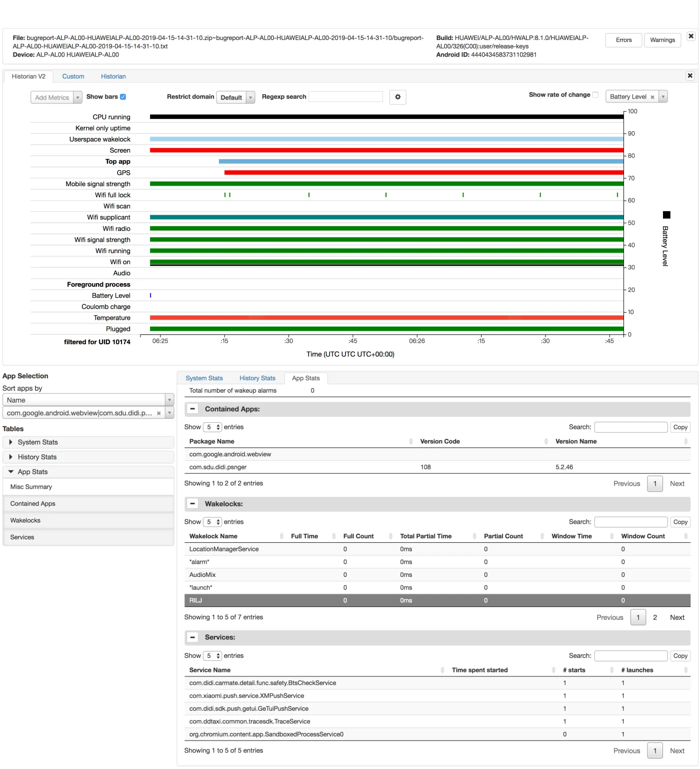Focus the Contained Apps Search box
Viewport: 700px width, 769px height.
tap(631, 427)
